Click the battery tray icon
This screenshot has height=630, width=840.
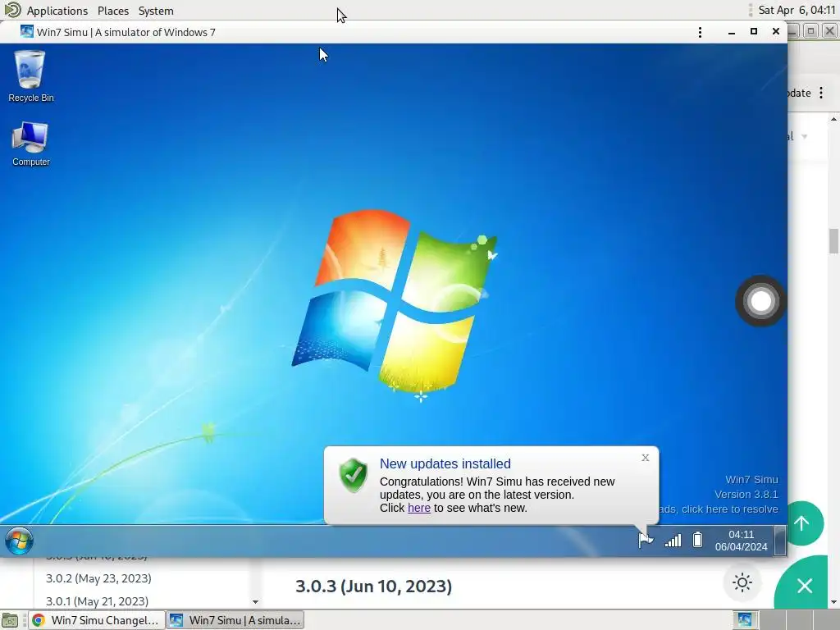point(697,540)
